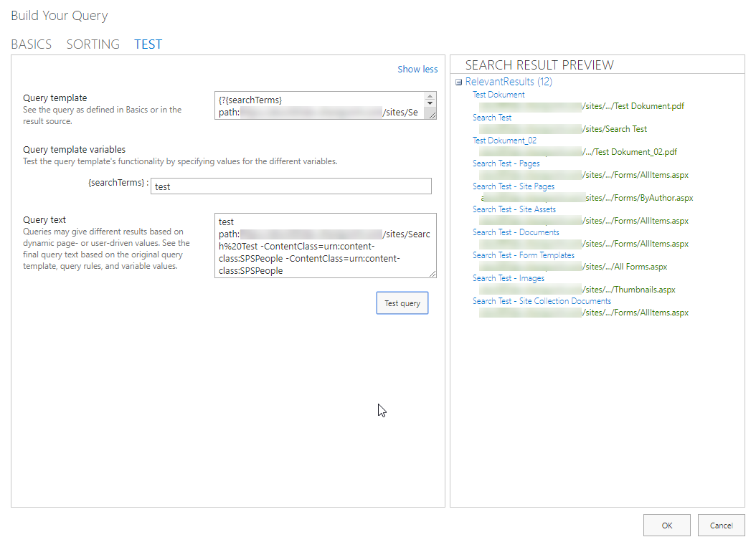Viewport: 756px width, 542px height.
Task: Open Search Test - Site Collection Documents result
Action: (542, 301)
